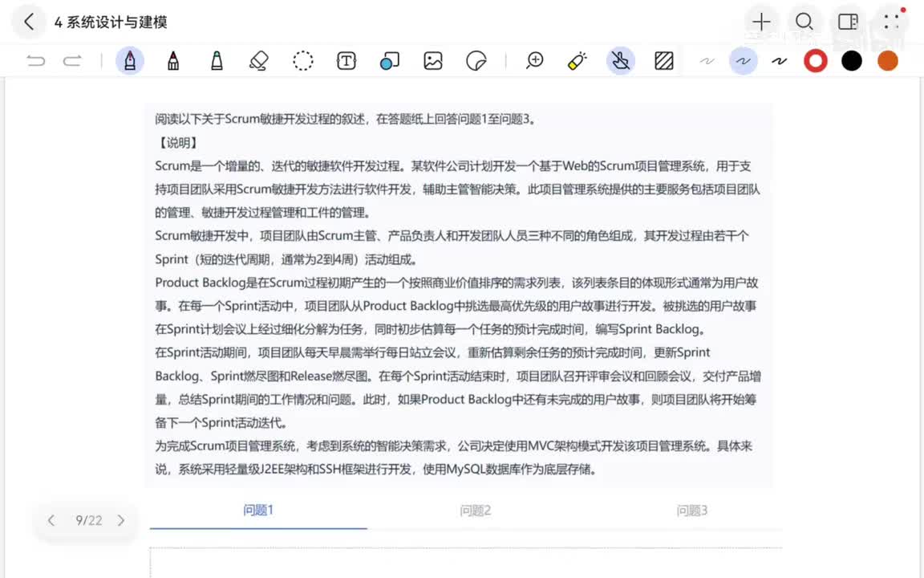Click the line starting with 为完成Scrum项目管理系统

pos(454,446)
